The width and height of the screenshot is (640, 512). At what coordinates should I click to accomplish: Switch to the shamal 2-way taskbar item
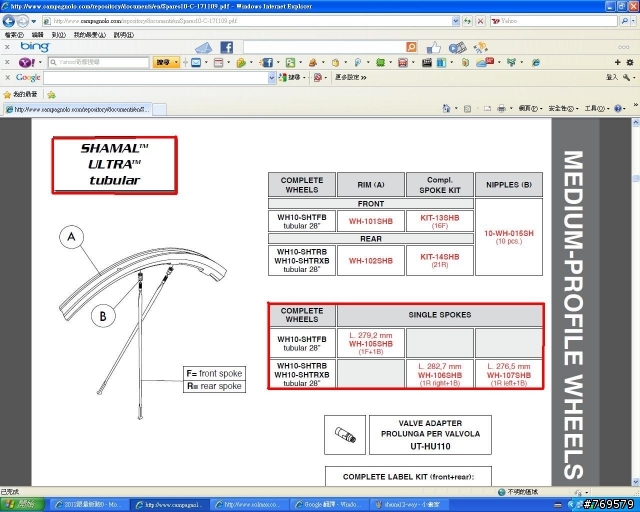pos(409,505)
